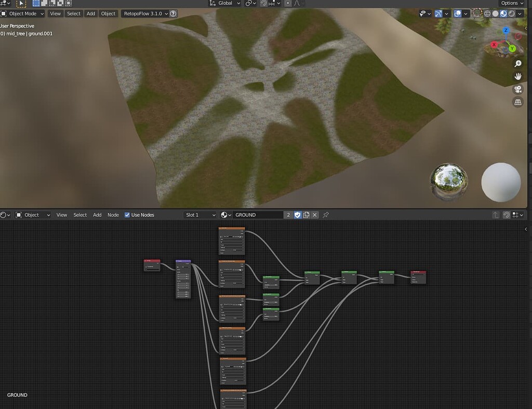Viewport: 532px width, 409px height.
Task: Select Material Preview viewport shading mode
Action: [503, 13]
